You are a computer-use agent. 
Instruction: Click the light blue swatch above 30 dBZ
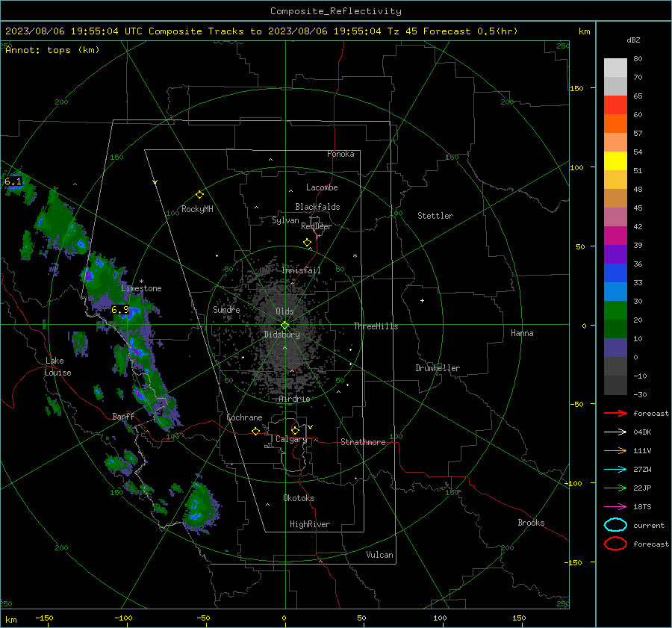[x=615, y=291]
